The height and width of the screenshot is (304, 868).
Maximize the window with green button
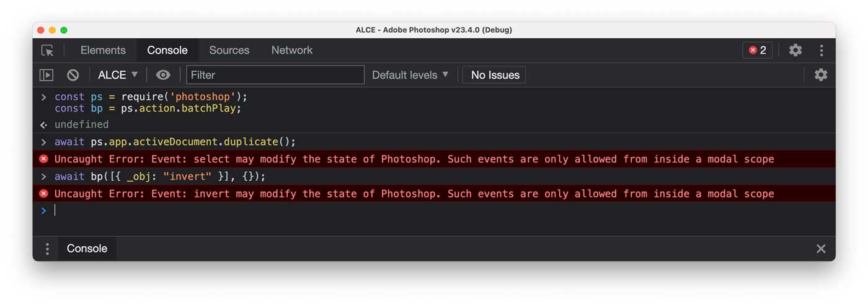click(64, 30)
